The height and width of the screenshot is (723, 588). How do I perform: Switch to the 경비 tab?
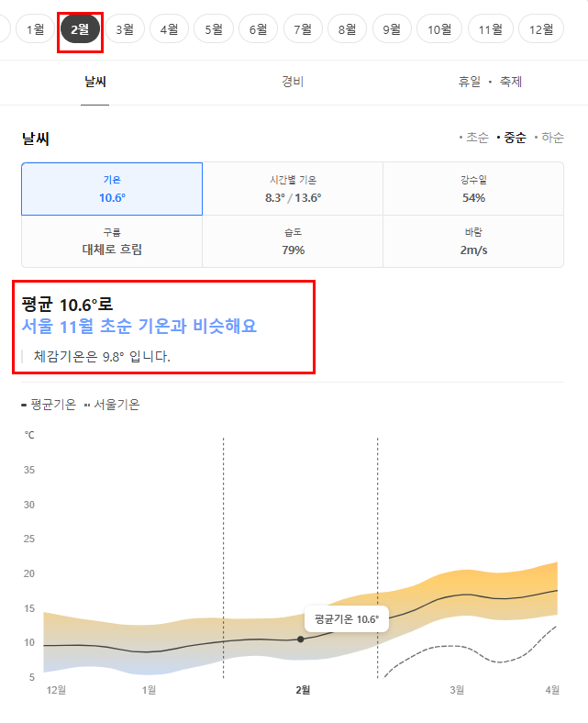point(293,82)
